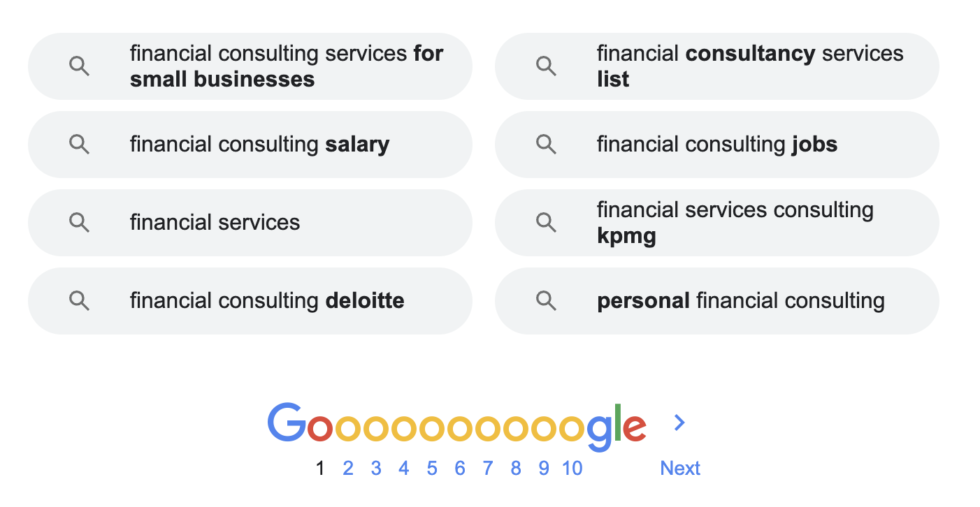Click magnifier icon beside 'services consulting kpmg'
980x507 pixels.
(547, 223)
